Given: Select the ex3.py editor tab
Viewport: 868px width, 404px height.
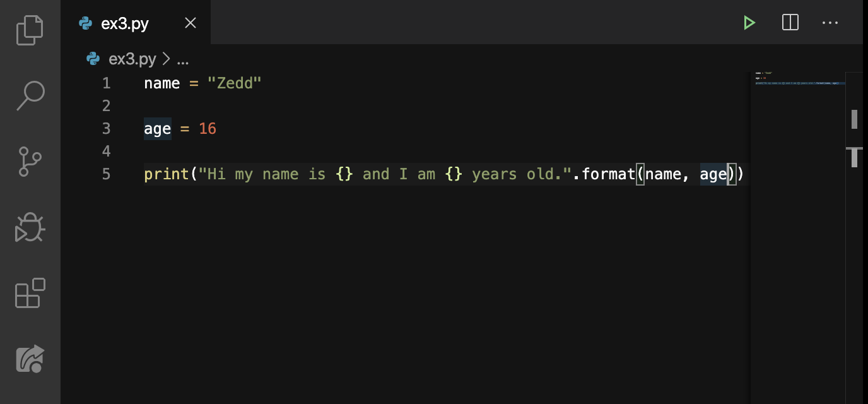Looking at the screenshot, I should 124,23.
